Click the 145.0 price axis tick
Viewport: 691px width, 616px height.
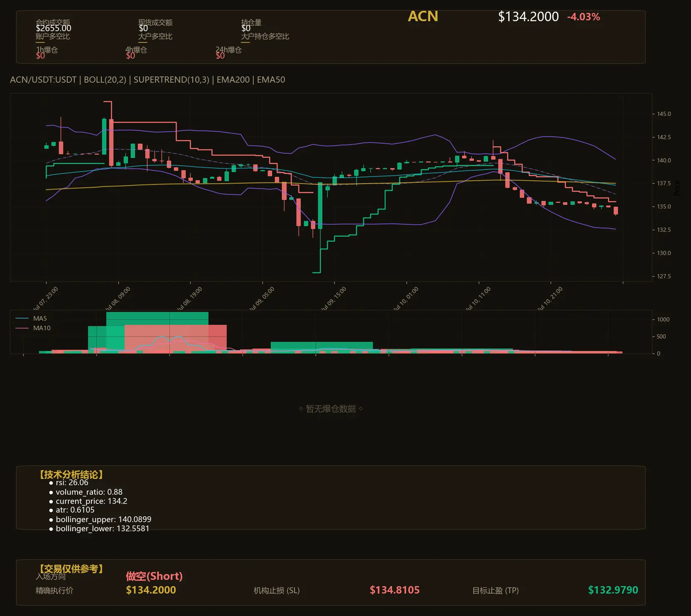click(x=664, y=114)
